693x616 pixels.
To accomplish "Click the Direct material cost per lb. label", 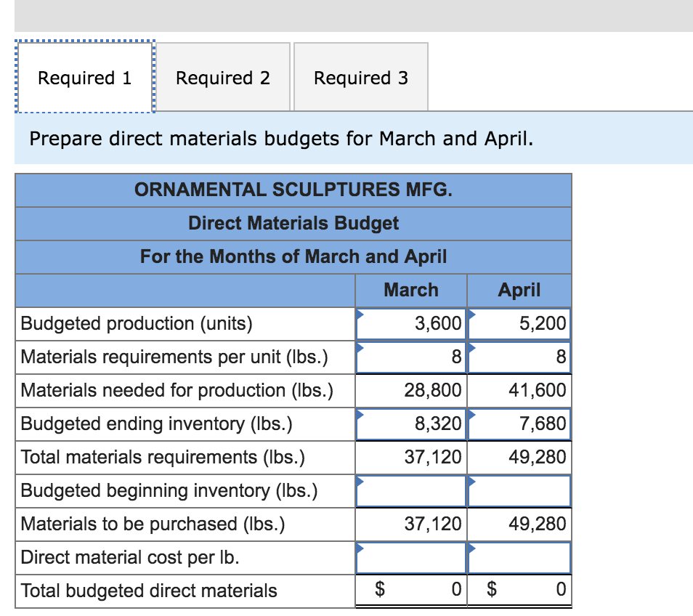I will pos(131,557).
